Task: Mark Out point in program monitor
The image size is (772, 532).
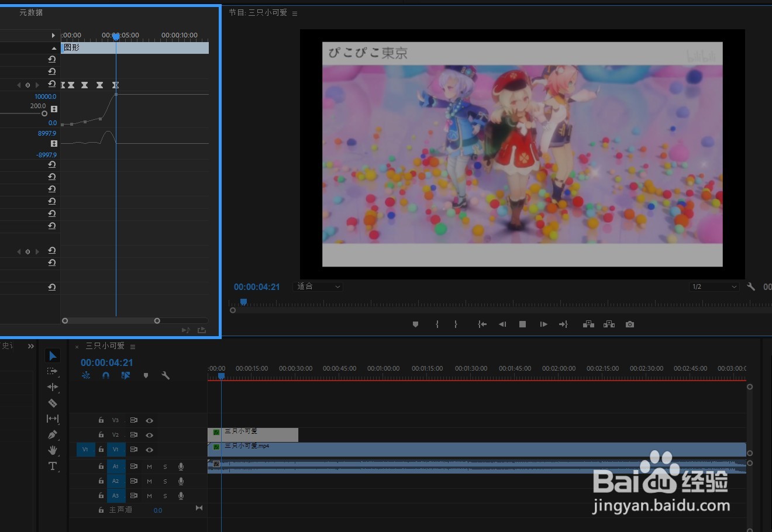Action: point(456,324)
